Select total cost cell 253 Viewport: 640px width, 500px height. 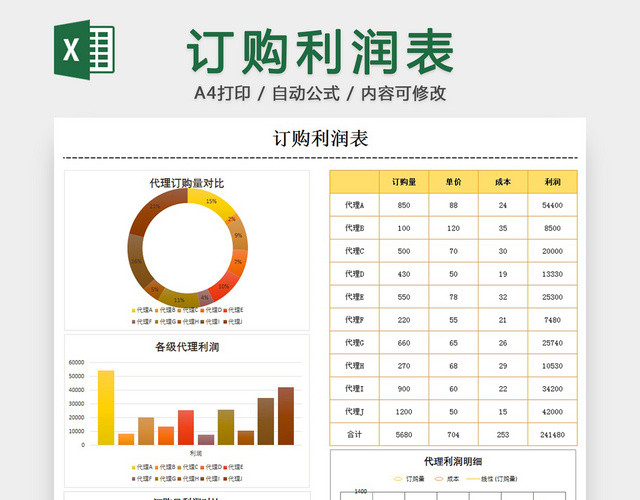[x=503, y=435]
